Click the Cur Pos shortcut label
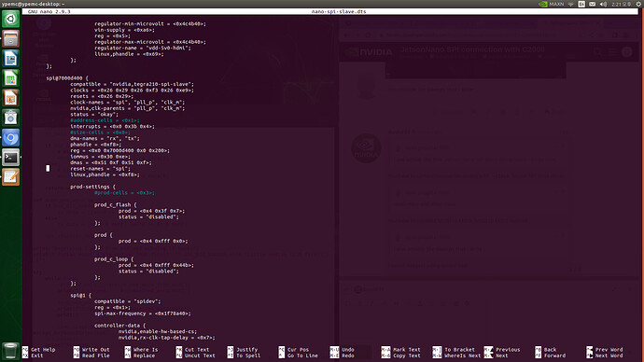 tap(298, 350)
